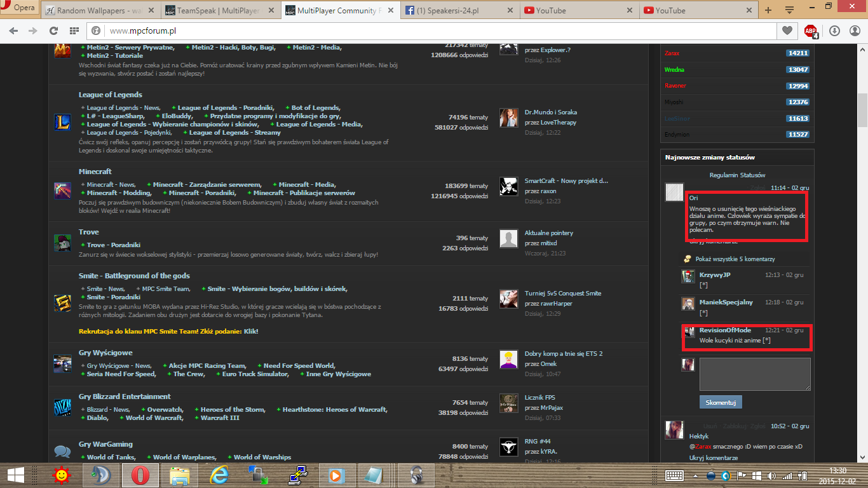Viewport: 868px width, 488px height.
Task: Open the touch keyboard tray icon
Action: point(674,475)
